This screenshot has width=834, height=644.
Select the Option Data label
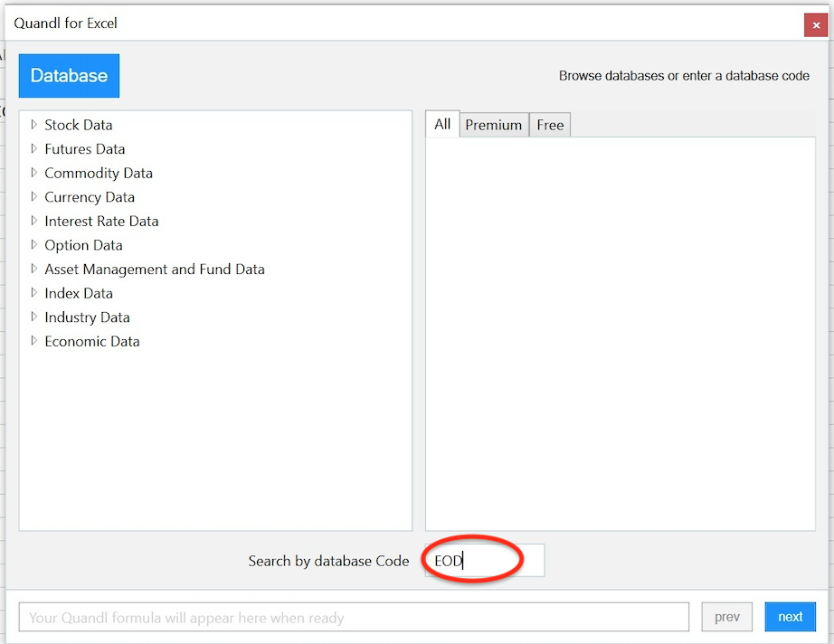click(x=83, y=245)
